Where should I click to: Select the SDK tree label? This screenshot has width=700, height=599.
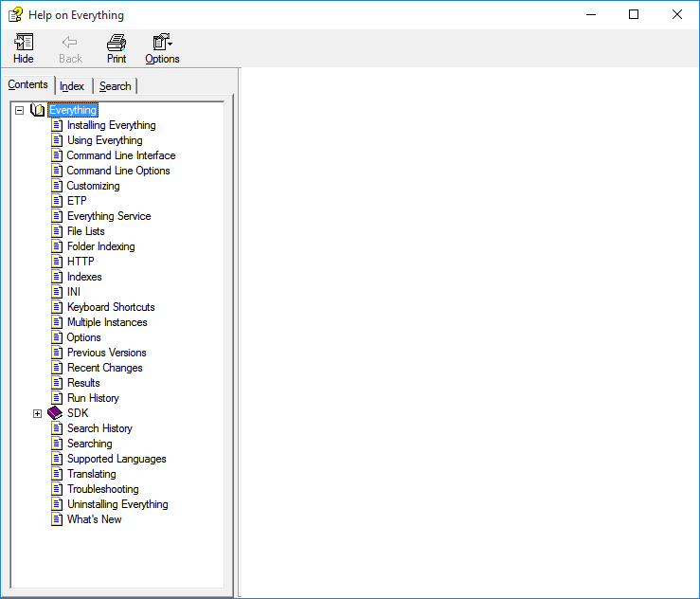(78, 413)
